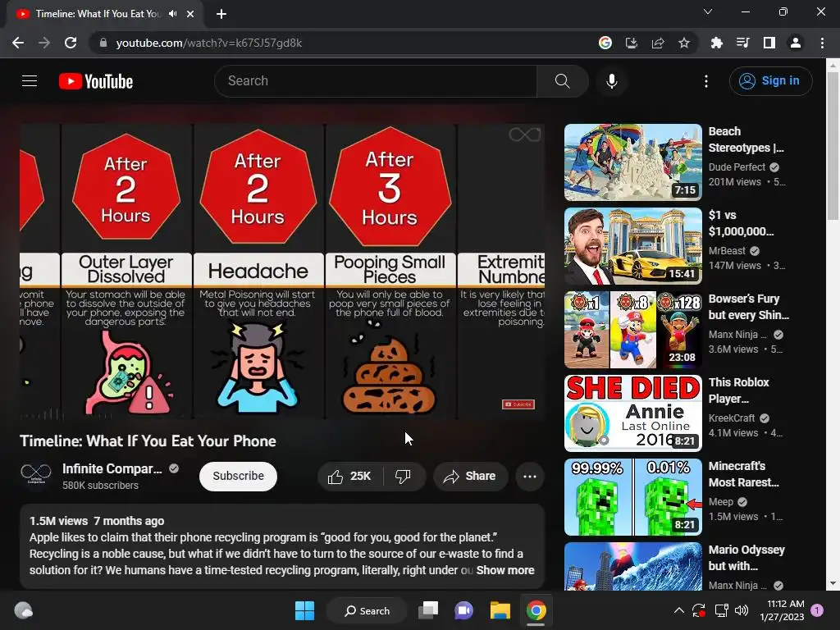The width and height of the screenshot is (840, 630).
Task: Start voice search with microphone icon
Action: point(611,81)
